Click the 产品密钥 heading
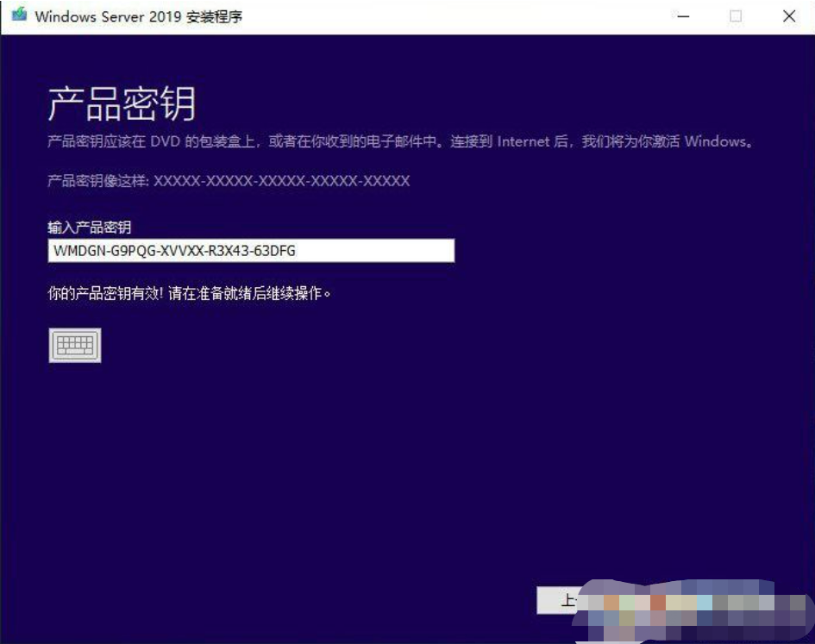This screenshot has width=815, height=644. coord(122,104)
